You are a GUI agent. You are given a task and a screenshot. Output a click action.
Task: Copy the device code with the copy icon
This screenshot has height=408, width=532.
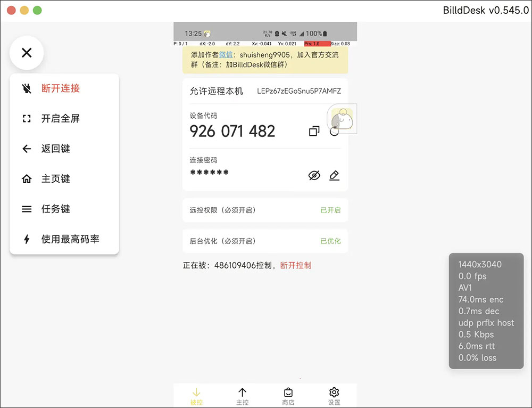(314, 131)
